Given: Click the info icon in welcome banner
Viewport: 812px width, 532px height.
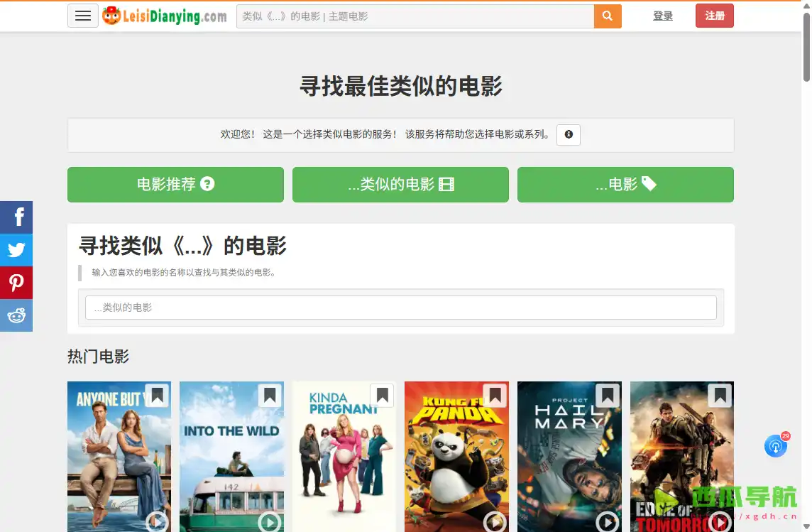Looking at the screenshot, I should [568, 135].
